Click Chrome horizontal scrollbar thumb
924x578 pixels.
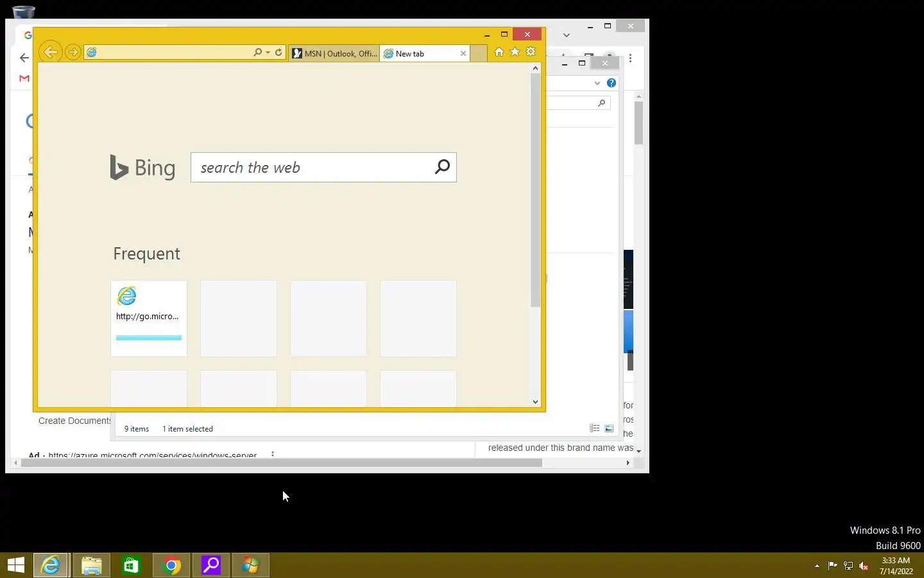pos(282,462)
